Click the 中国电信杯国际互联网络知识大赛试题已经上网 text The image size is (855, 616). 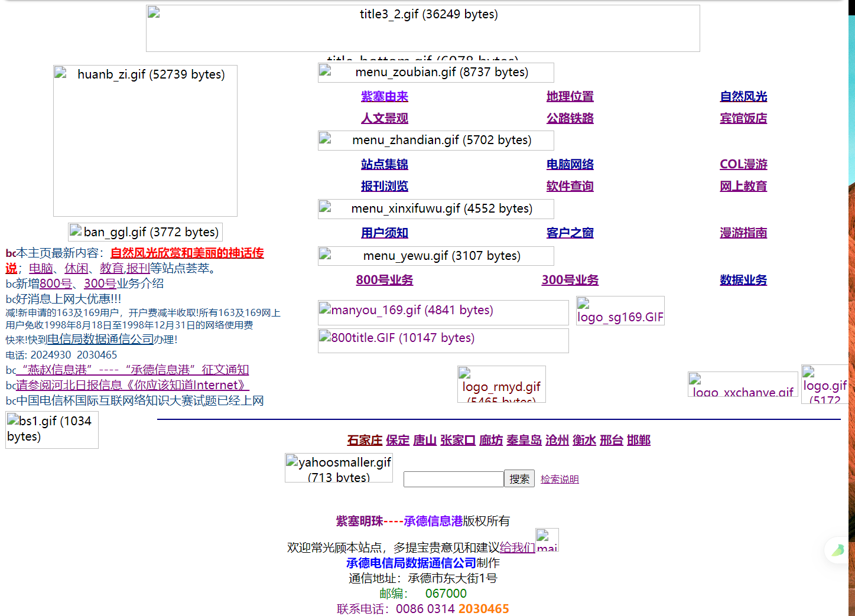(x=140, y=400)
